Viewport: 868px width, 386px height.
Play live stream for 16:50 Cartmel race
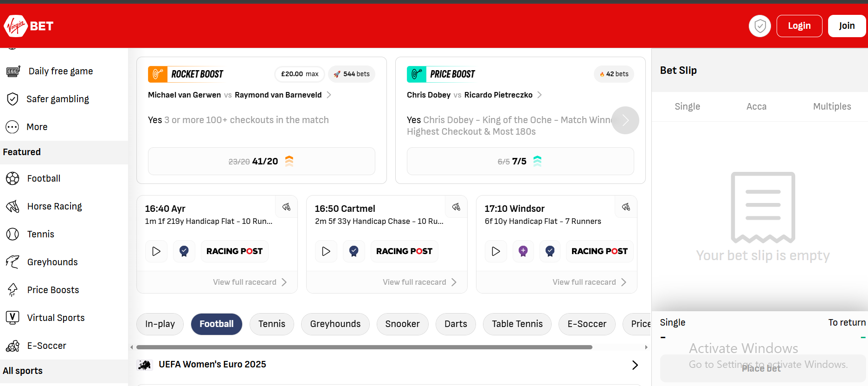click(x=326, y=251)
